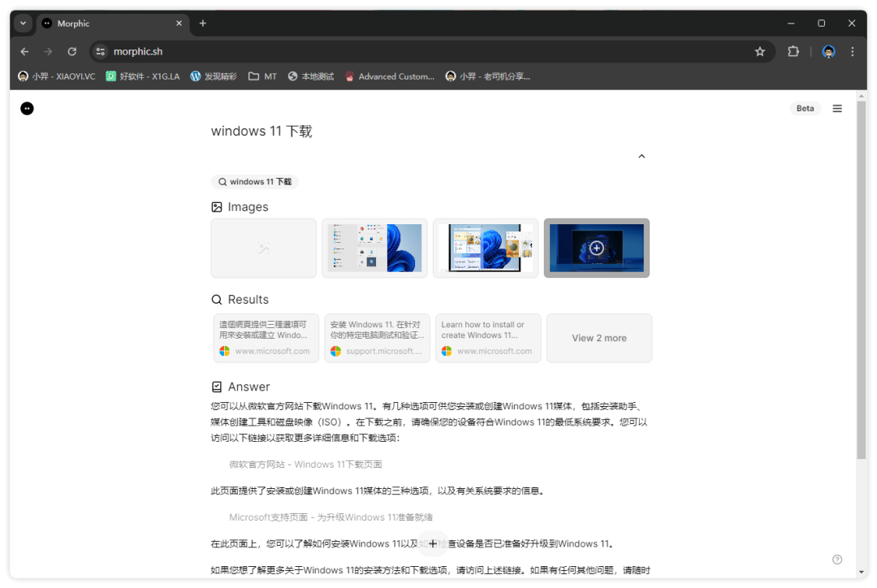Image resolution: width=877 pixels, height=588 pixels.
Task: Open Microsoft支持页面 upgrade readiness link
Action: tap(330, 517)
